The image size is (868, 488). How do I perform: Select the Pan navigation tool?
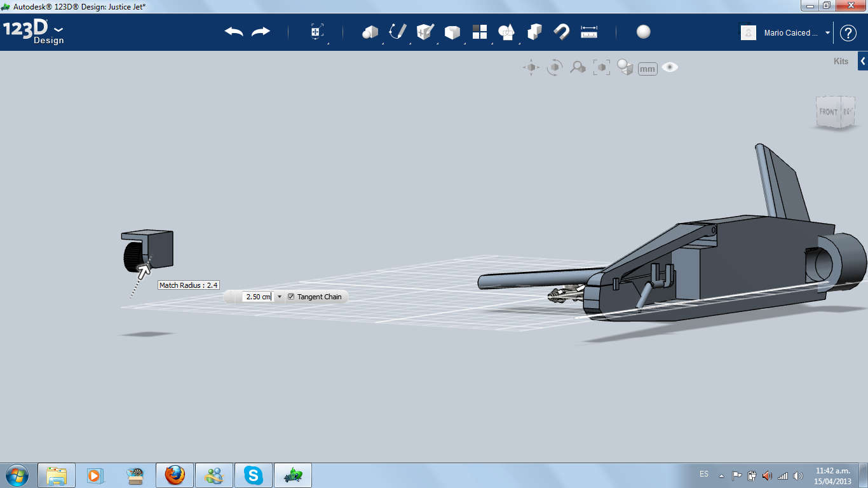[x=531, y=67]
